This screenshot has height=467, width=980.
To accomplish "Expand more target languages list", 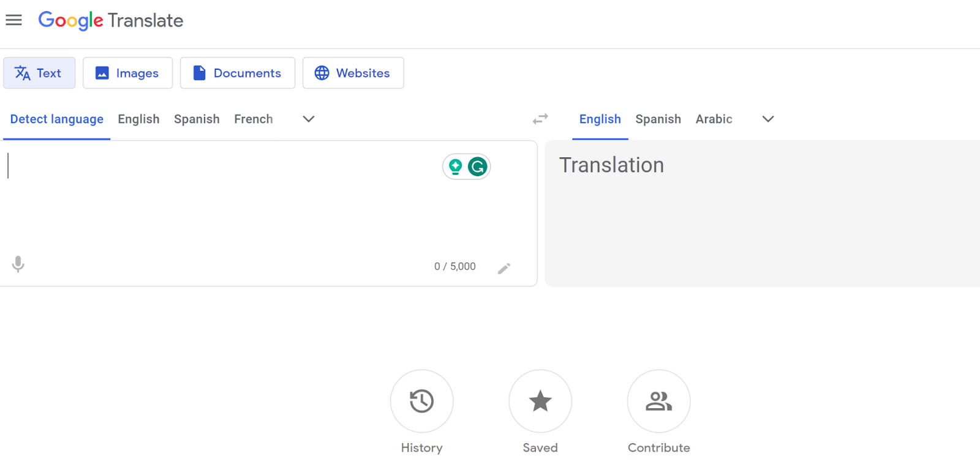I will point(768,119).
